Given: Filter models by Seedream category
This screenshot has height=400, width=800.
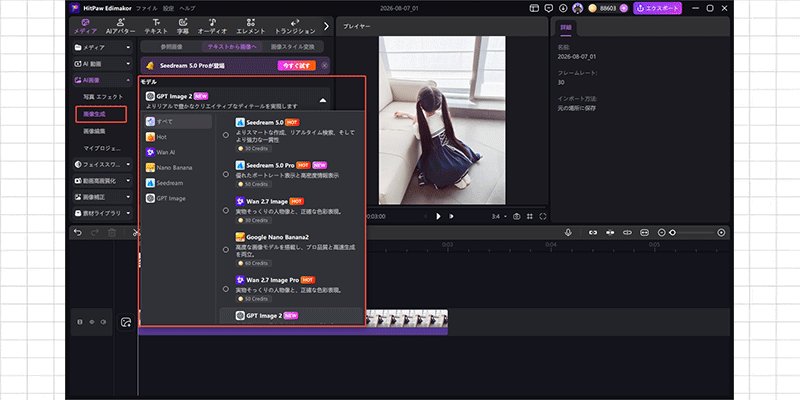Looking at the screenshot, I should (x=178, y=183).
